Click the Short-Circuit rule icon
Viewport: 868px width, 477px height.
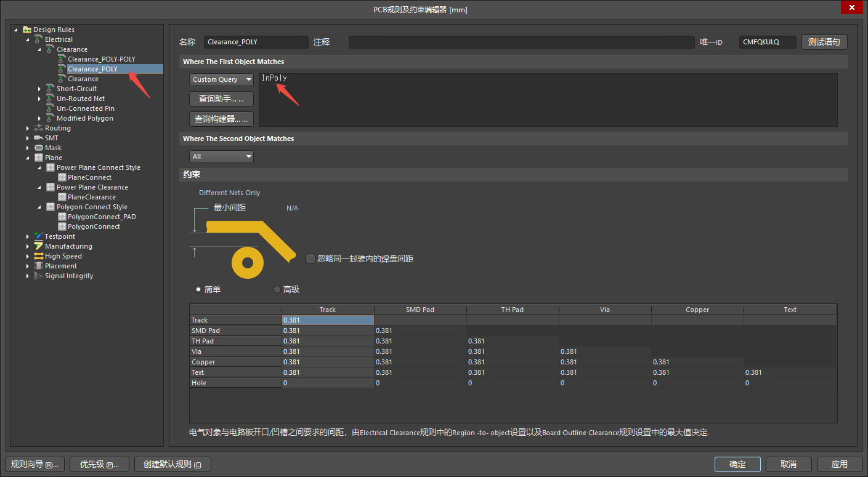(51, 89)
